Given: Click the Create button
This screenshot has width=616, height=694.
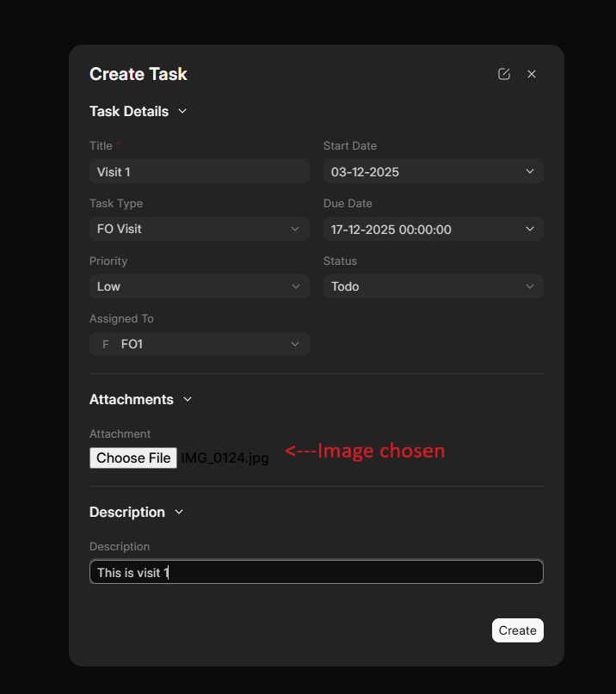Looking at the screenshot, I should (517, 630).
